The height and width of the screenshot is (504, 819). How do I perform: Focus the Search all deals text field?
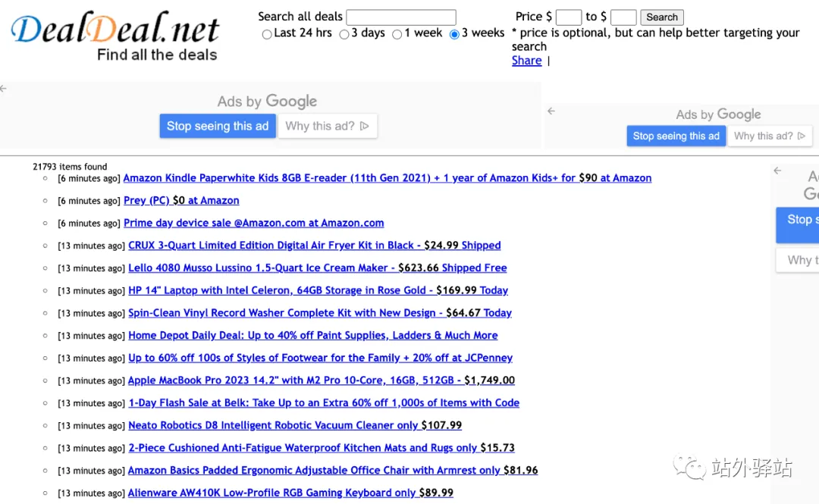click(x=401, y=17)
